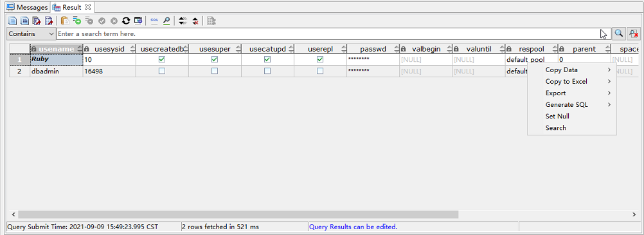Click the Export all data icon
644x235 pixels.
click(37, 21)
